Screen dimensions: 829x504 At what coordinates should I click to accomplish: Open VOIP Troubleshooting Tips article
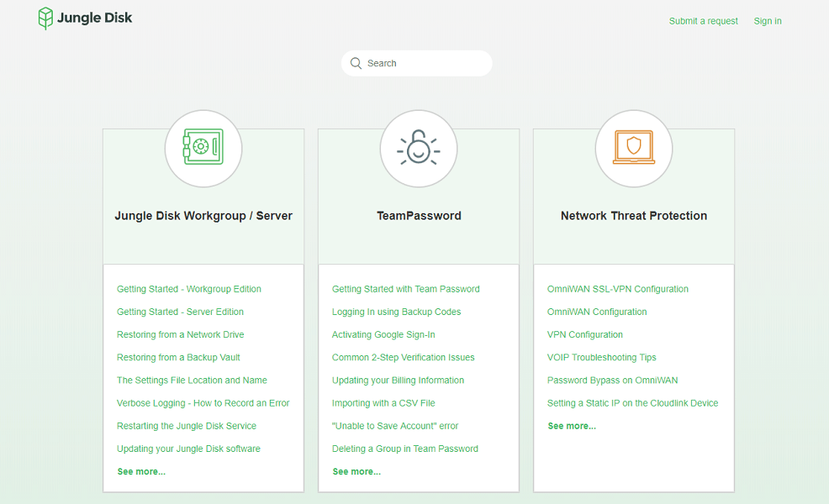coord(602,357)
